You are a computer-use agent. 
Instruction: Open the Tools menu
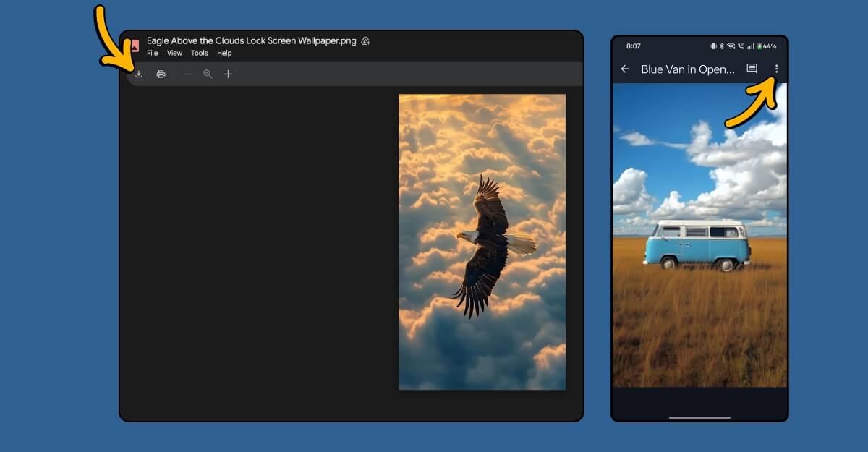coord(199,53)
